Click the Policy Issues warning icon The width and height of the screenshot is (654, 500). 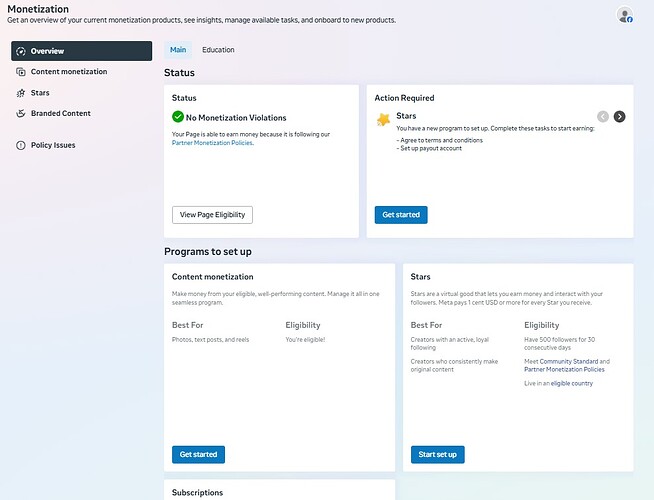(21, 145)
